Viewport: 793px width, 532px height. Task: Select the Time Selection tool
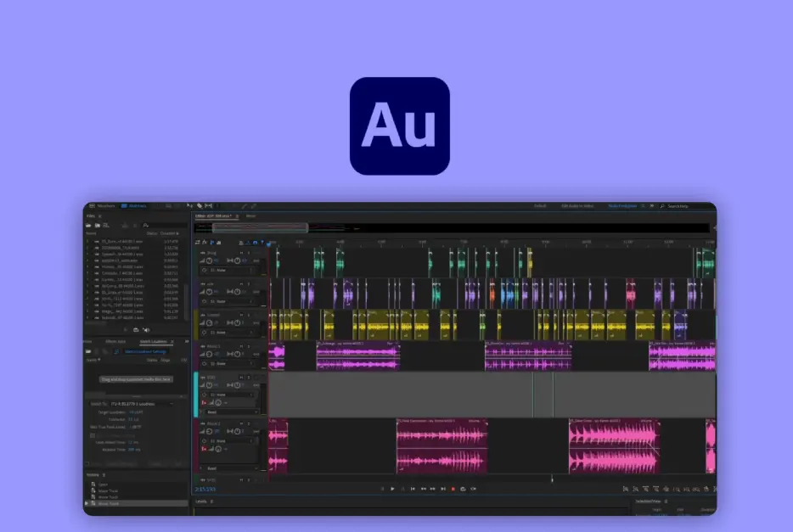click(217, 206)
